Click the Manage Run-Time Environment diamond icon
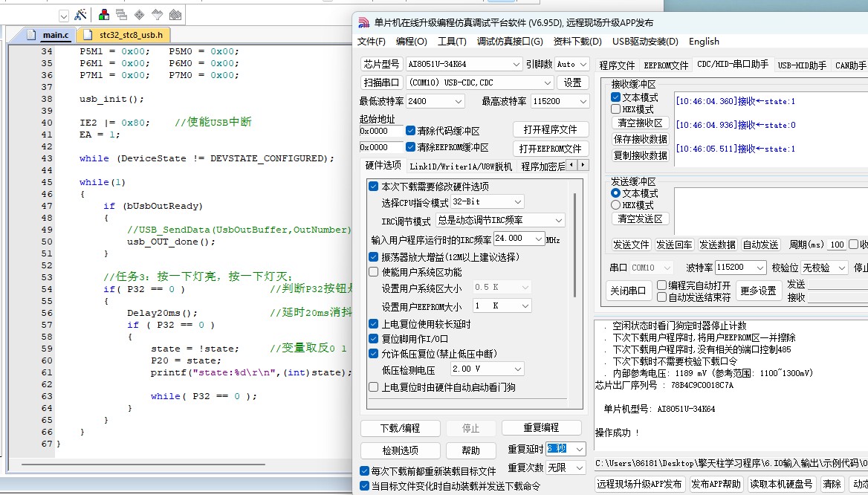Image resolution: width=868 pixels, height=495 pixels. click(x=140, y=15)
